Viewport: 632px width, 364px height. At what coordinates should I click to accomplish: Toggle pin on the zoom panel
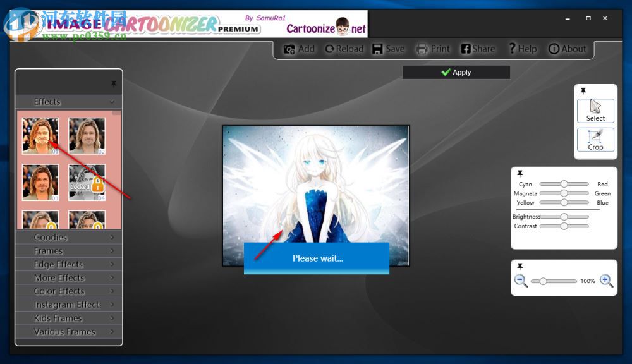[x=520, y=267]
